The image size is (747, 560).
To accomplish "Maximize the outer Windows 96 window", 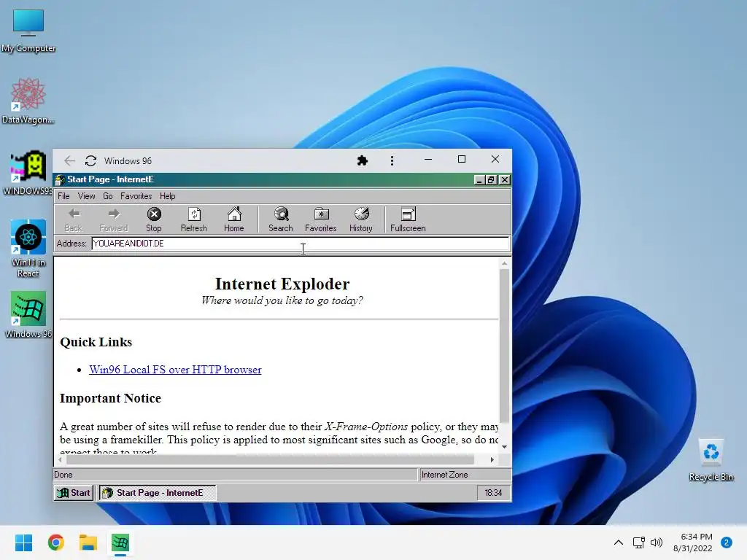I will tap(462, 159).
